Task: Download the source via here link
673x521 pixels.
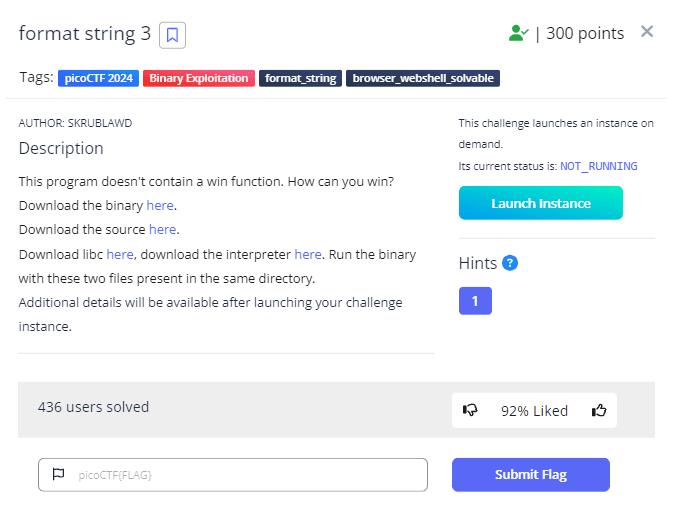Action: tap(163, 230)
